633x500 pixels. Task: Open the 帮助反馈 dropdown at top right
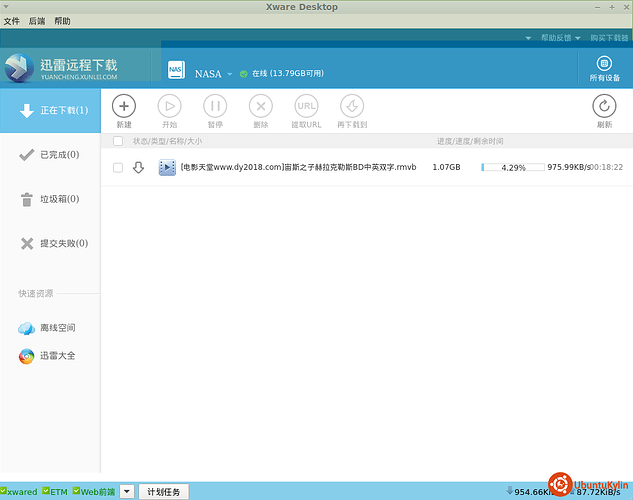558,37
